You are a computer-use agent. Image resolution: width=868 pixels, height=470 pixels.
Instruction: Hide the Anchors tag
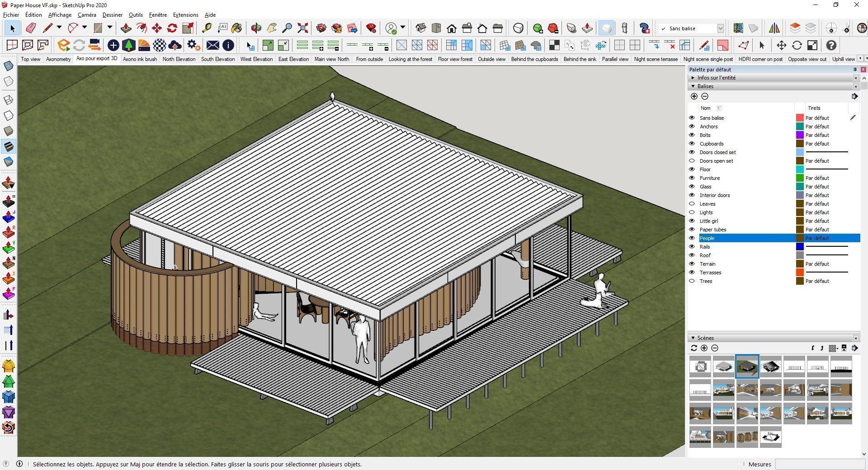pos(692,127)
